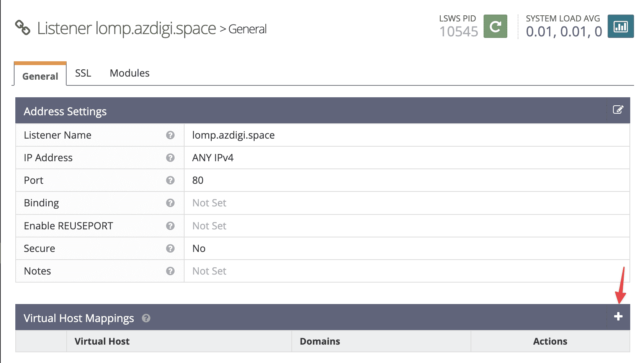Click help icon next to Secure
Screen dimensions: 644x363
click(170, 249)
